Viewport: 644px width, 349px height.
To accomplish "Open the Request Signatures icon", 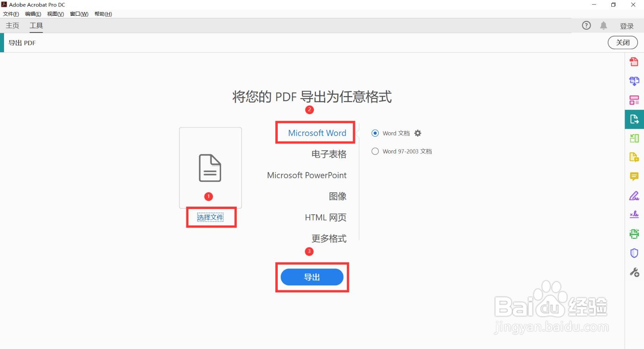I will tap(634, 215).
